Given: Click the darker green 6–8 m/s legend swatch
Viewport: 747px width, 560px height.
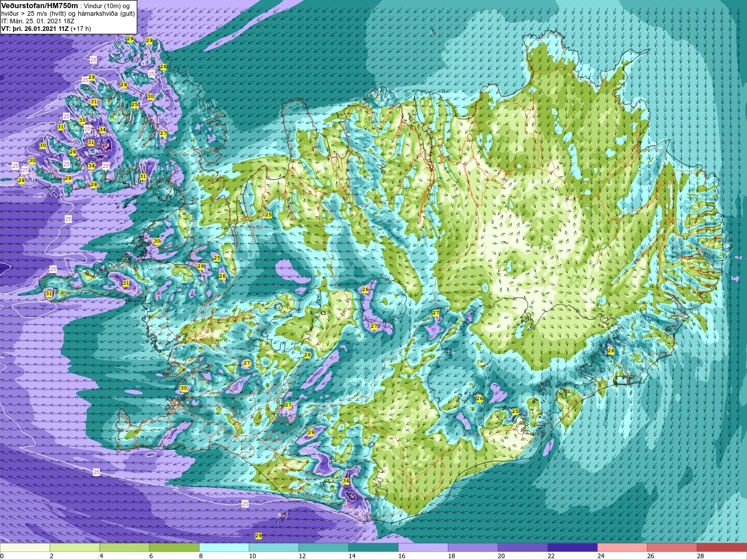Looking at the screenshot, I should tap(174, 548).
